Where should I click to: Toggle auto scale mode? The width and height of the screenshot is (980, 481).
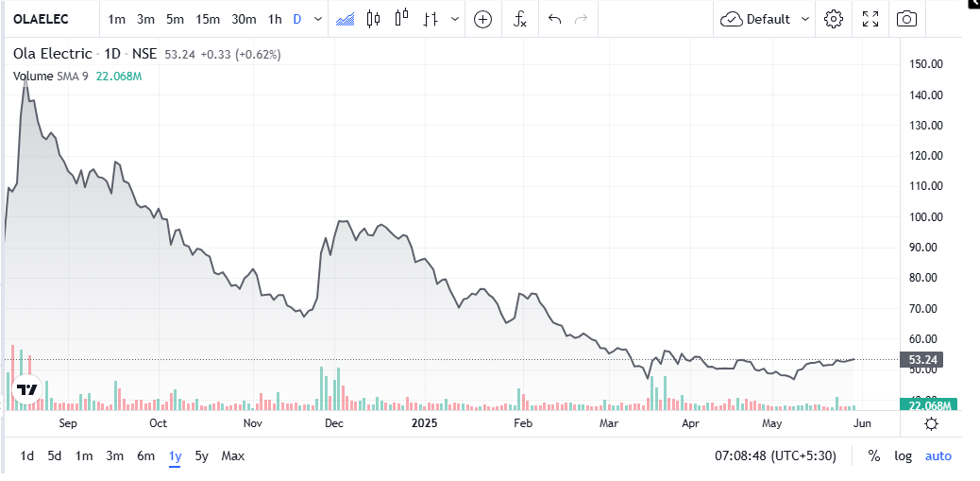point(938,456)
